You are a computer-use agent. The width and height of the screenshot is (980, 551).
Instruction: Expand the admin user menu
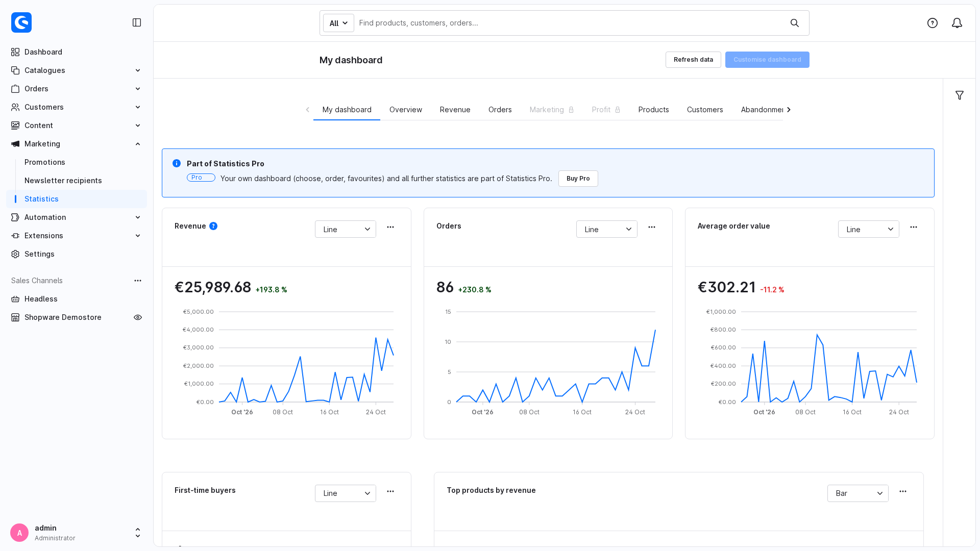point(138,533)
